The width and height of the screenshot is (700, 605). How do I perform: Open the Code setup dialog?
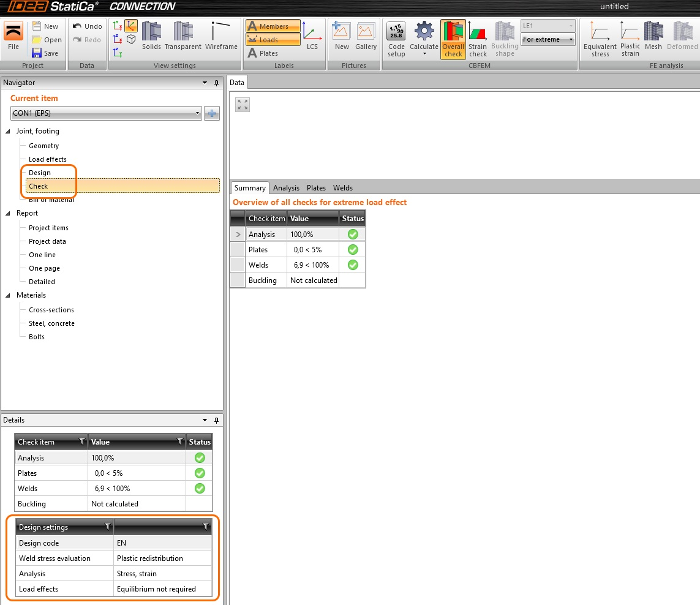(396, 39)
